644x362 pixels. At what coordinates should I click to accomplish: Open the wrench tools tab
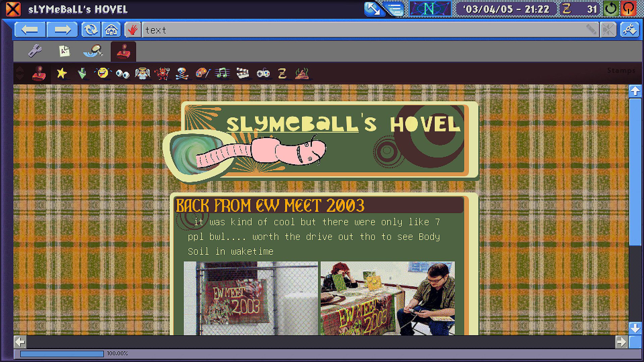click(35, 51)
